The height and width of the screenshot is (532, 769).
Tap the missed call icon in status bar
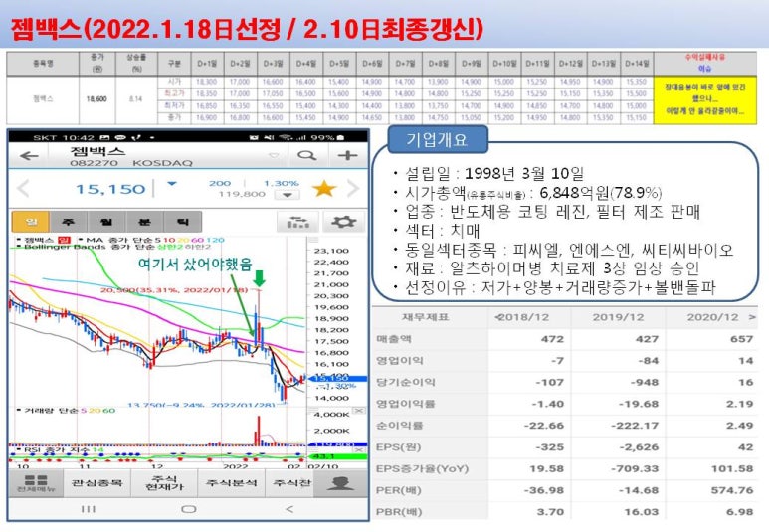click(x=135, y=138)
